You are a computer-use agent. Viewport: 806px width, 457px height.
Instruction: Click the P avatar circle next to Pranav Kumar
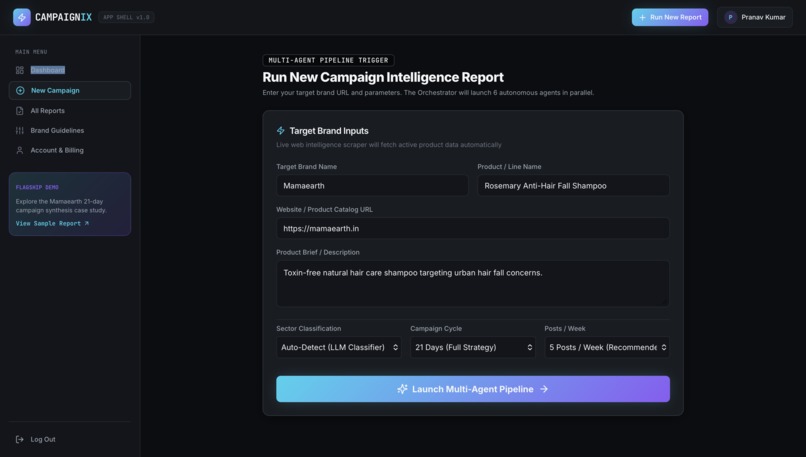[730, 17]
